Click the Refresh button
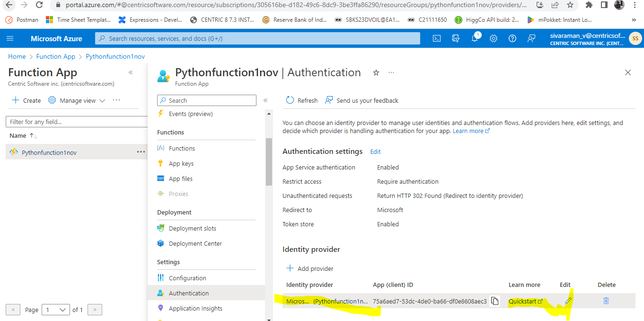This screenshot has width=644, height=321. coord(302,100)
